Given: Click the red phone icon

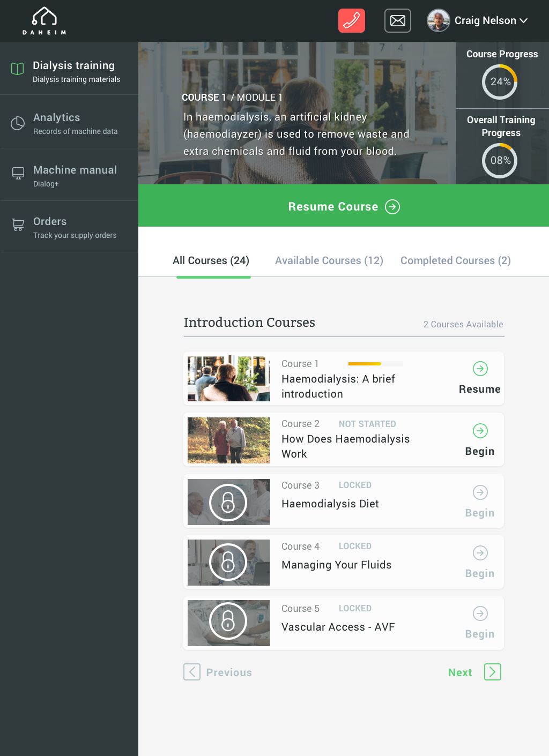Looking at the screenshot, I should 351,20.
